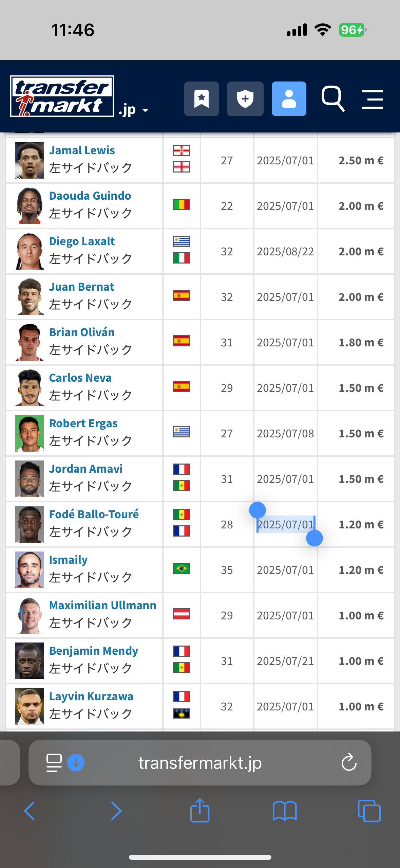Open the search magnifier icon

click(333, 98)
